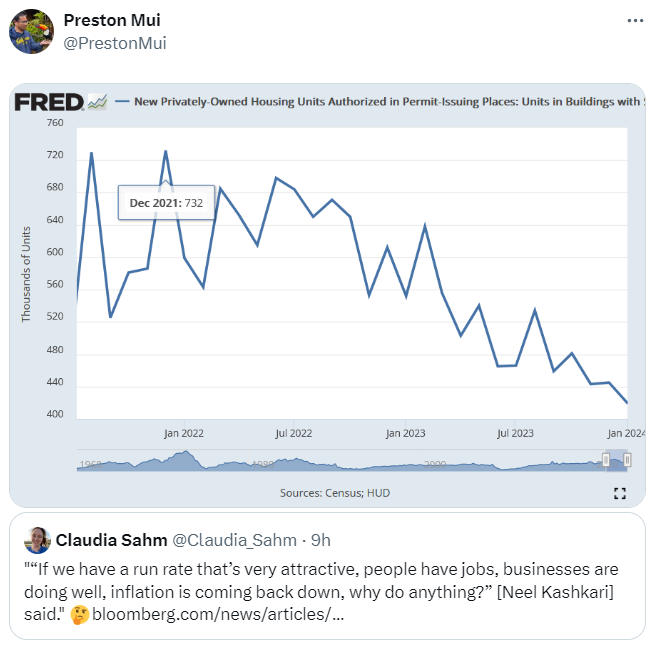This screenshot has height=645, width=655.
Task: Click the FRED logo in the chart
Action: click(47, 101)
